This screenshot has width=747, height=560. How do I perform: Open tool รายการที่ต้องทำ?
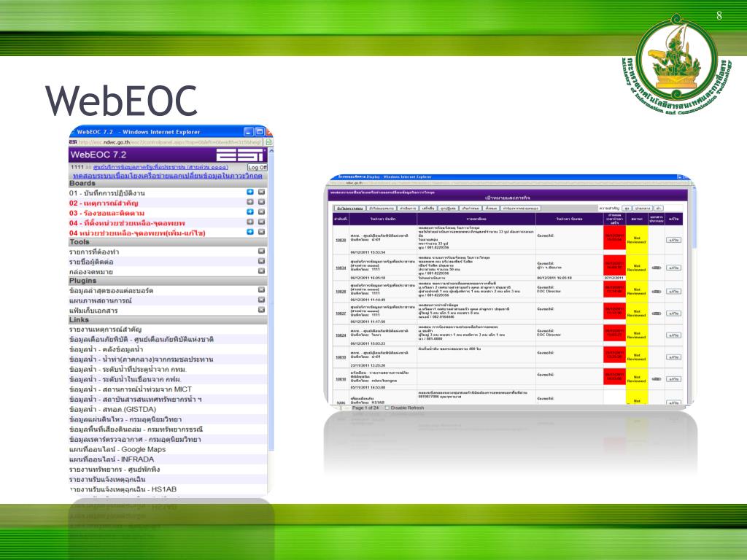(94, 252)
